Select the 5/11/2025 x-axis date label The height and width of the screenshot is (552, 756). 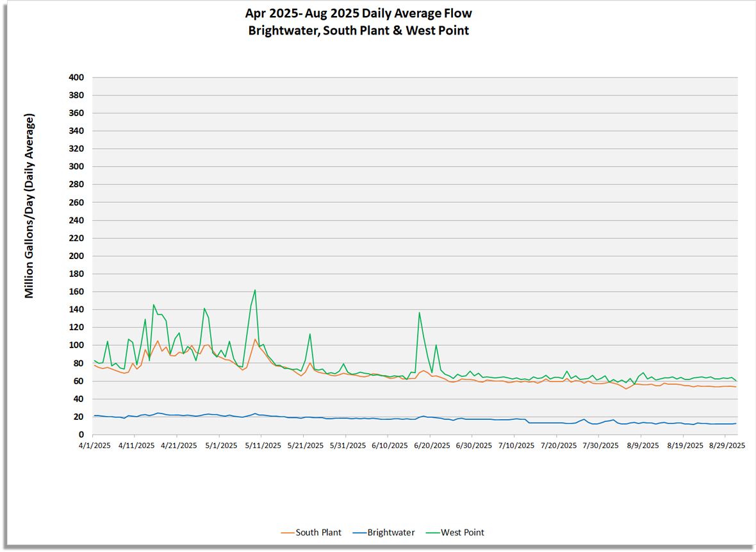click(262, 444)
